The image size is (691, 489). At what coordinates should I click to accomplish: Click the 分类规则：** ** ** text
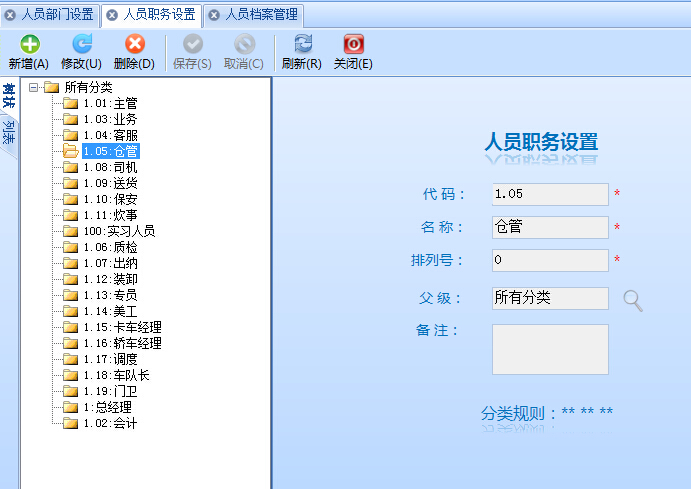pyautogui.click(x=546, y=413)
